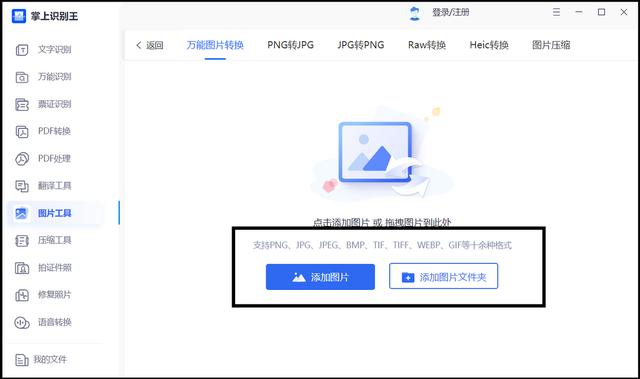Open 我的文件 sidebar icon
640x379 pixels.
pyautogui.click(x=22, y=360)
